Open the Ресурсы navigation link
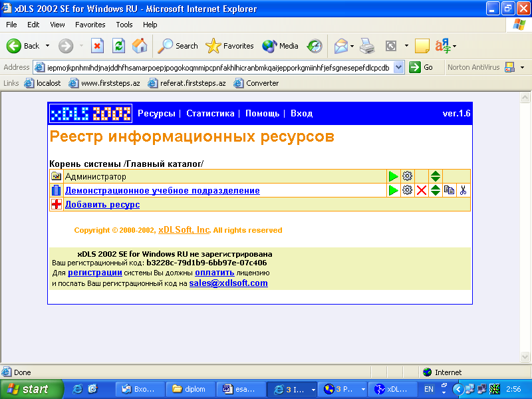The image size is (532, 399). point(156,113)
